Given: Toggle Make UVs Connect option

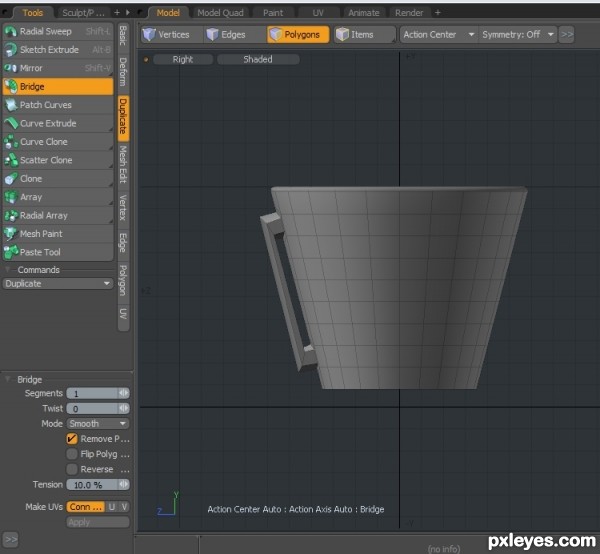Looking at the screenshot, I should point(86,507).
